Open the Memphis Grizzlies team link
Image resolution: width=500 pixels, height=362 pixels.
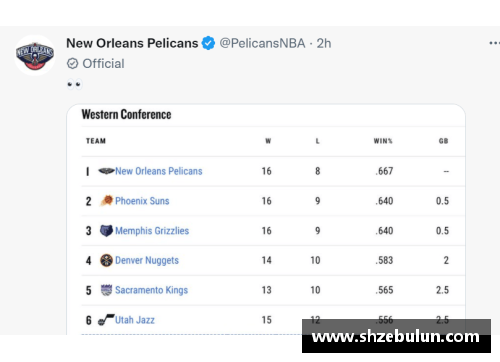click(x=152, y=231)
